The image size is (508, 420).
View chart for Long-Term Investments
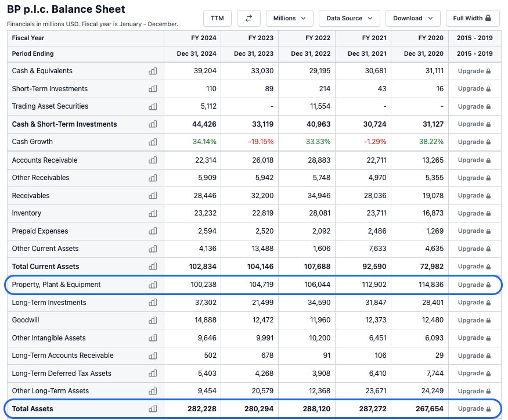[x=153, y=302]
